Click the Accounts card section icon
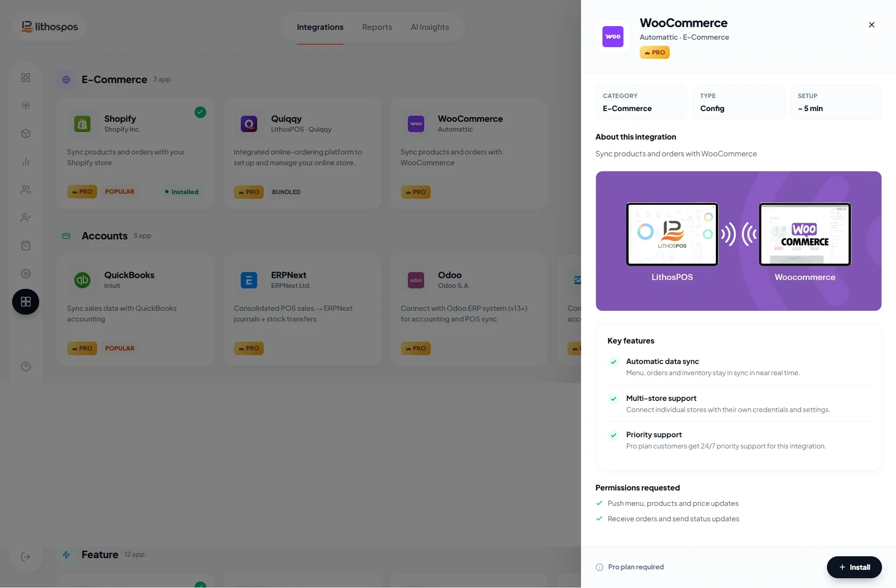The image size is (896, 588). point(66,236)
